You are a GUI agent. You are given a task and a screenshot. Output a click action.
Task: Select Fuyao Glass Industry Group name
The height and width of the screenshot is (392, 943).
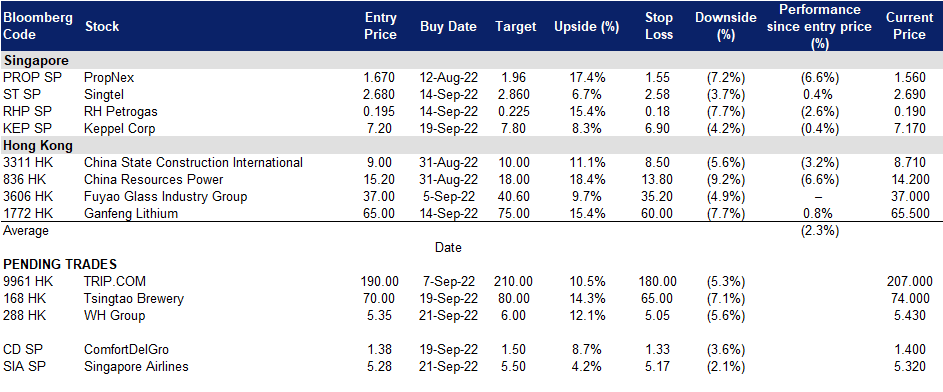(165, 197)
